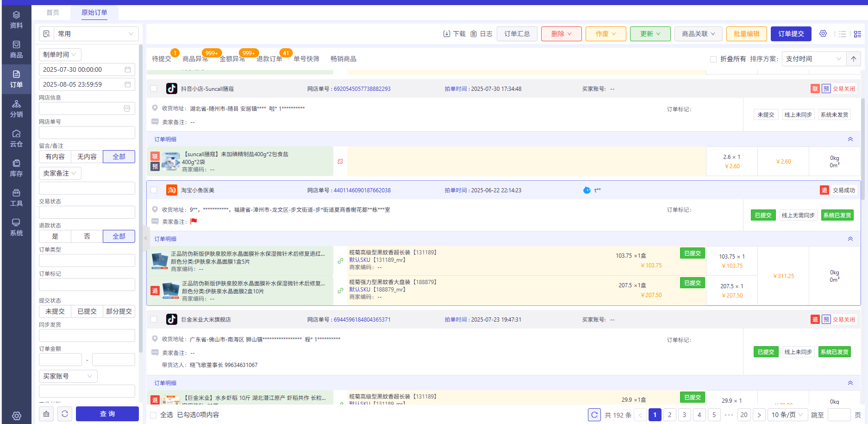Click the calendar icon of the start date field
868x424 pixels.
tap(128, 70)
